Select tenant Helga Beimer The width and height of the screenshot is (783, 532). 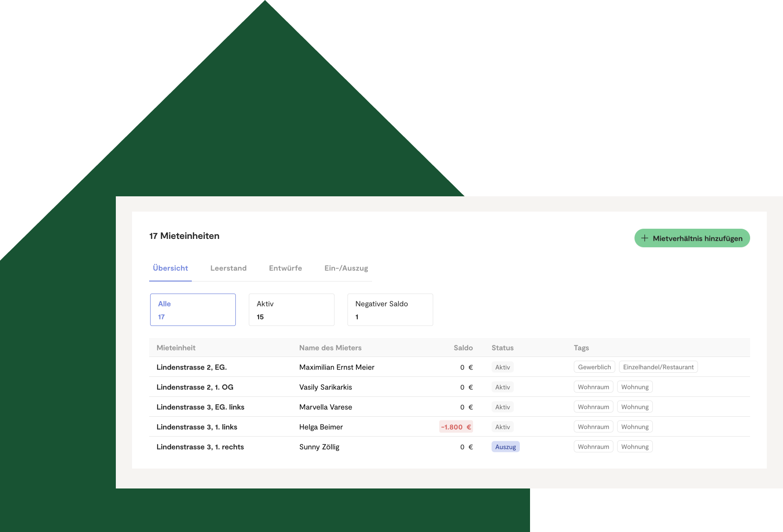click(321, 427)
